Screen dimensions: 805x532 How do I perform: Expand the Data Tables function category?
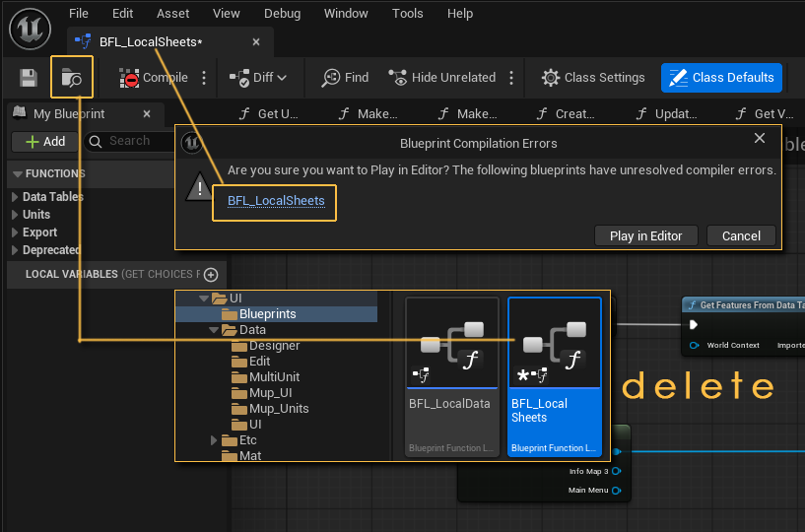(x=15, y=197)
